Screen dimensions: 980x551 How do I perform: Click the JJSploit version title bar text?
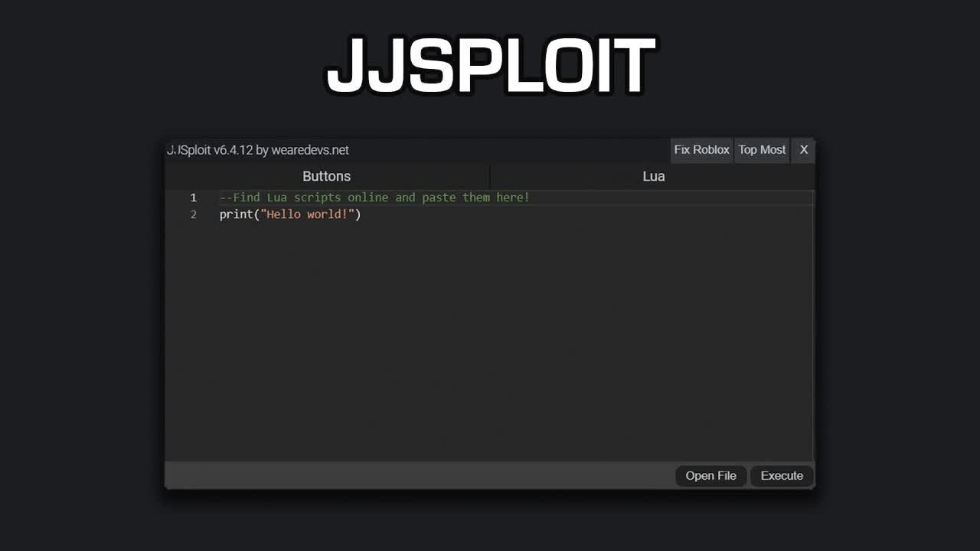(x=259, y=150)
